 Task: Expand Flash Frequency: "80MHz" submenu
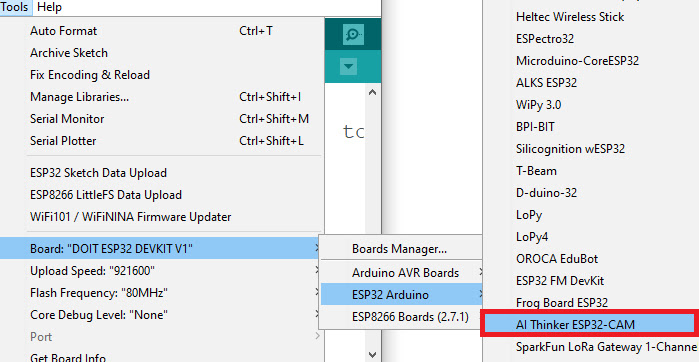pos(160,292)
